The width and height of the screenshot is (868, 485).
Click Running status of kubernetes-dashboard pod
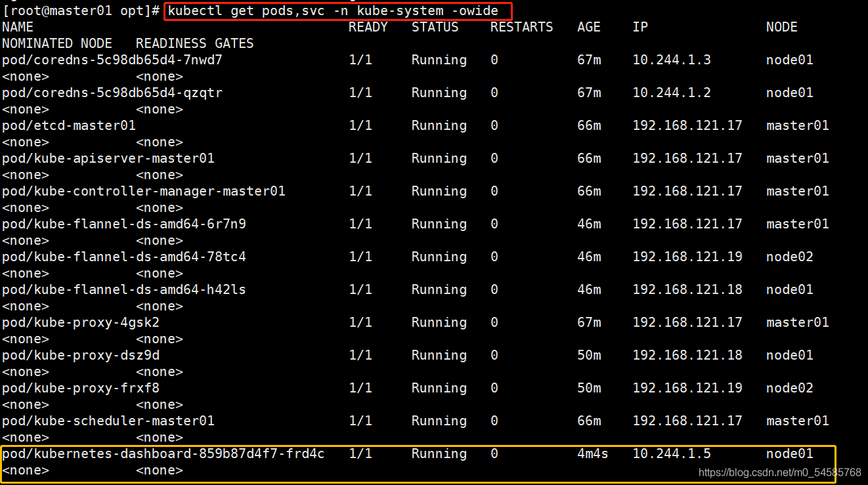pyautogui.click(x=439, y=453)
